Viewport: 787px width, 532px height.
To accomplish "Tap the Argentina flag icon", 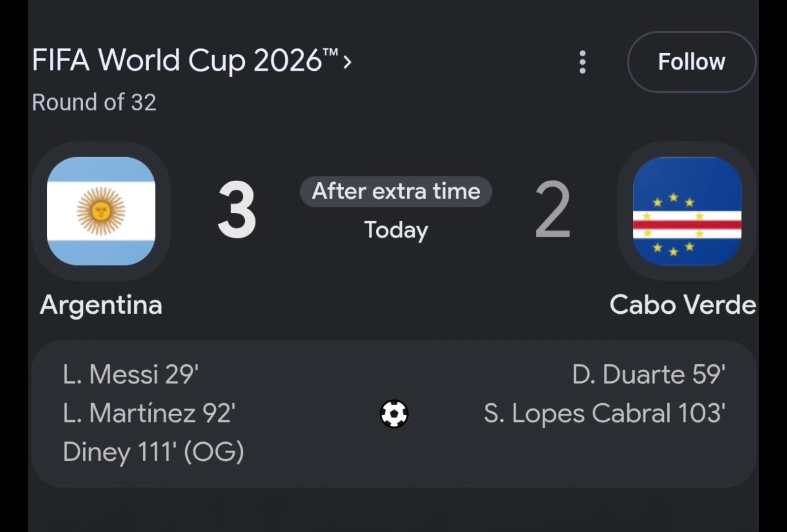I will (101, 211).
